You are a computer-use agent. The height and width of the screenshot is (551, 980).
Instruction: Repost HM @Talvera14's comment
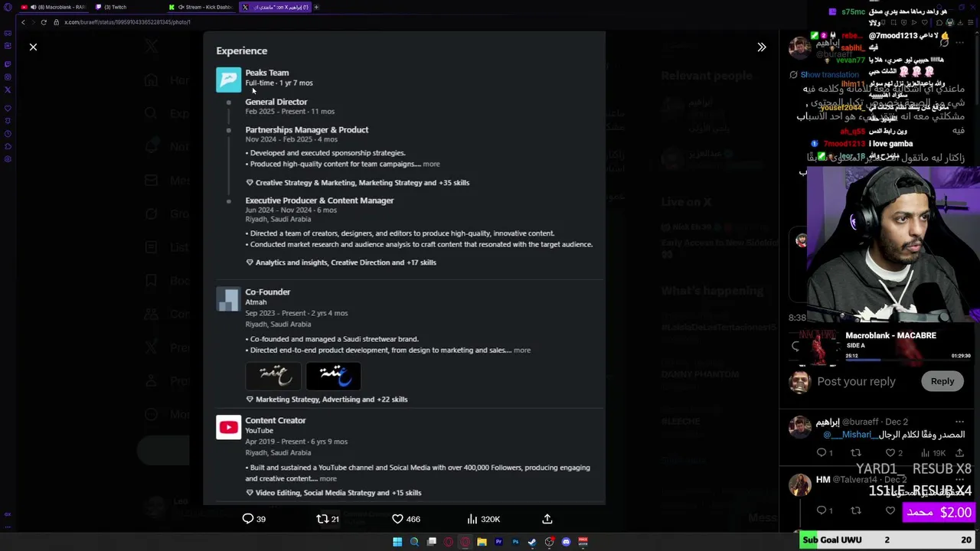(856, 510)
